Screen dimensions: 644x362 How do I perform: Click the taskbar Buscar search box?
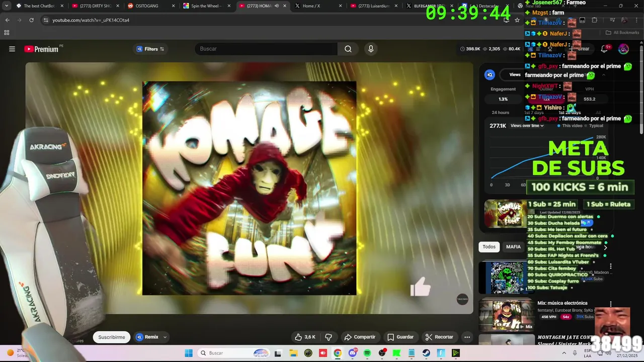coord(234,353)
